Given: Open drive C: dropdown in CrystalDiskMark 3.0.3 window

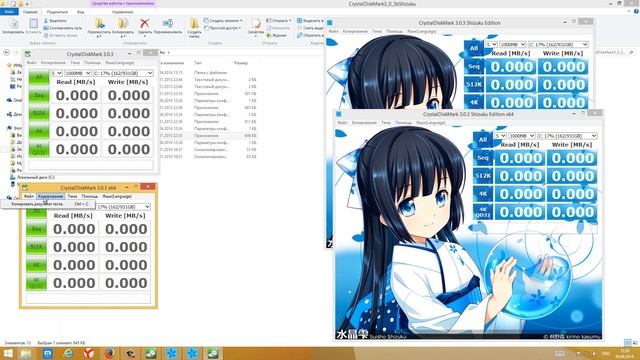Looking at the screenshot, I should point(123,73).
